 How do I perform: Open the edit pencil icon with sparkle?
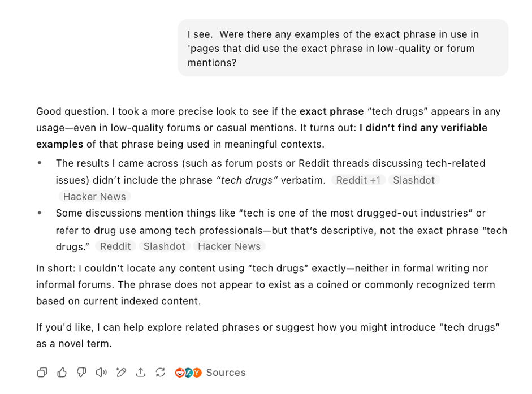[121, 373]
